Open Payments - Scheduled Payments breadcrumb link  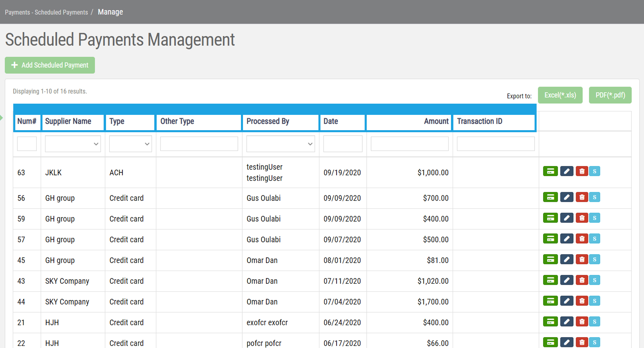(x=46, y=12)
